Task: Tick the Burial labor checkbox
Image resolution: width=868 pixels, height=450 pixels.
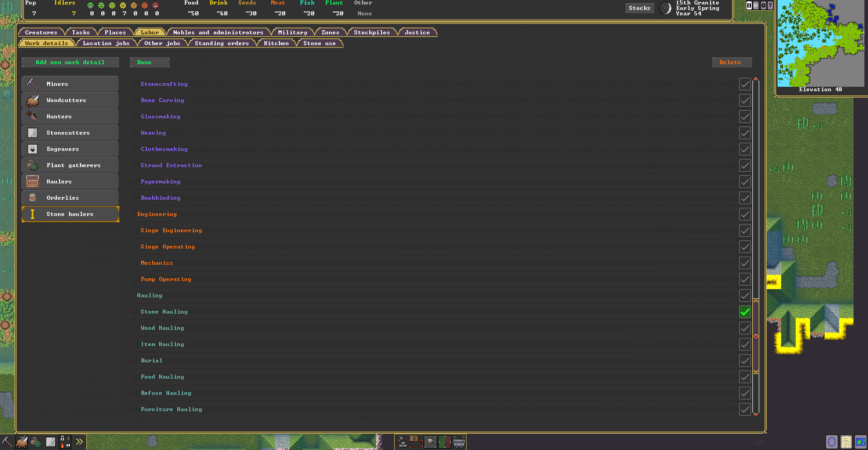Action: point(745,361)
